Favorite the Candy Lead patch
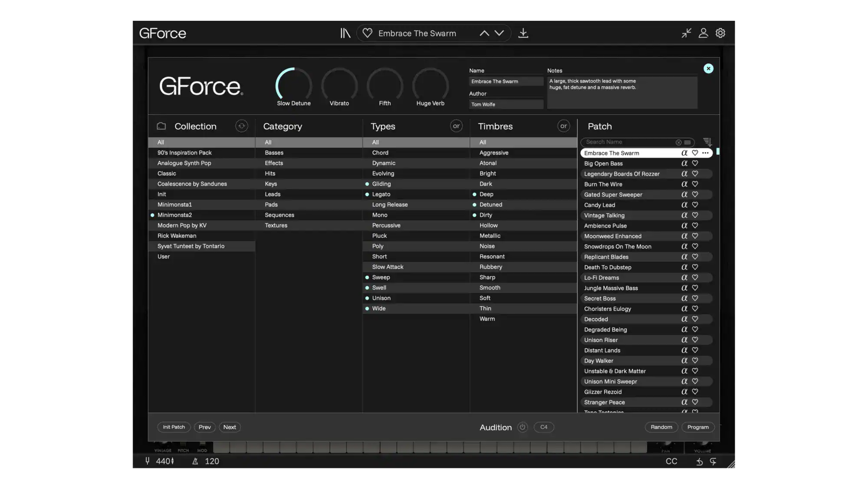Viewport: 868px width, 489px height. click(x=695, y=205)
